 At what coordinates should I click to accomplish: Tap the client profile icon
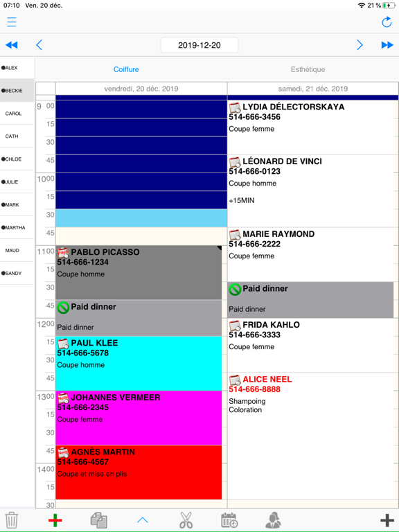[x=273, y=520]
